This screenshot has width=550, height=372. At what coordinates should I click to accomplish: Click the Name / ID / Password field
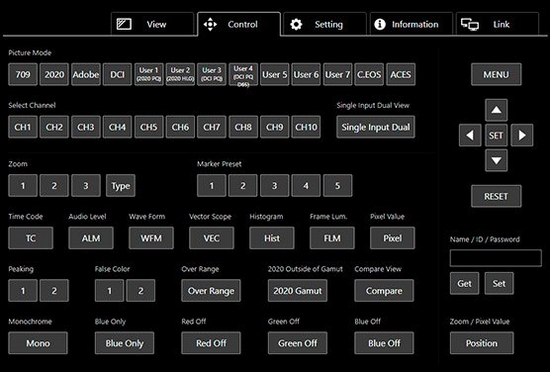click(496, 258)
